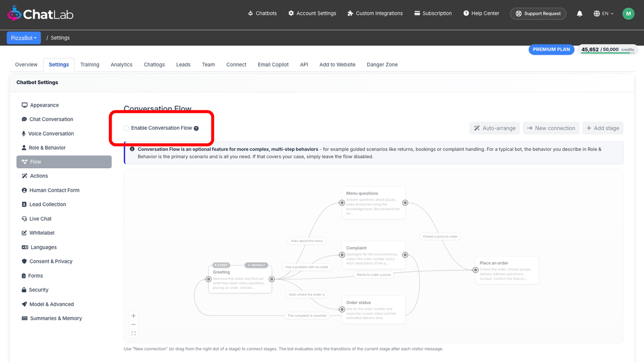Image resolution: width=644 pixels, height=362 pixels.
Task: Open Summaries & Memory settings
Action: click(x=64, y=318)
